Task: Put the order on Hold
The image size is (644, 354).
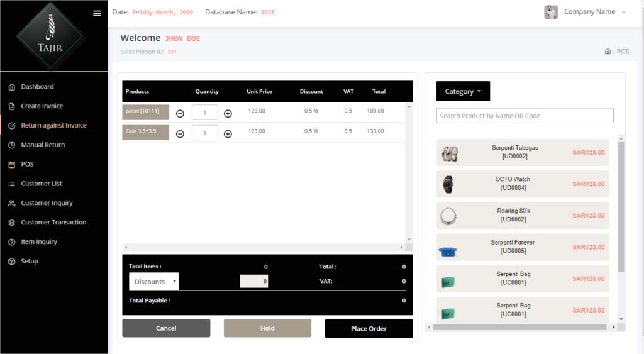Action: pos(267,328)
